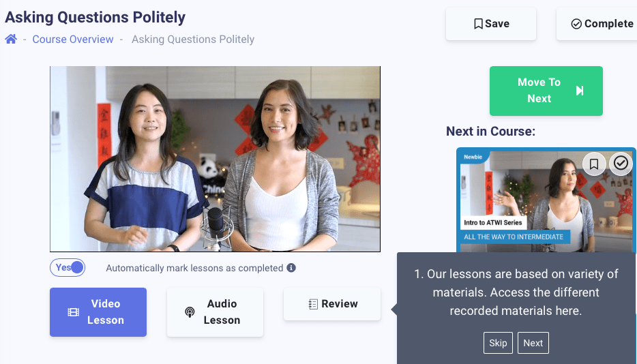Click the home icon in breadcrumb
The image size is (637, 364).
tap(11, 39)
